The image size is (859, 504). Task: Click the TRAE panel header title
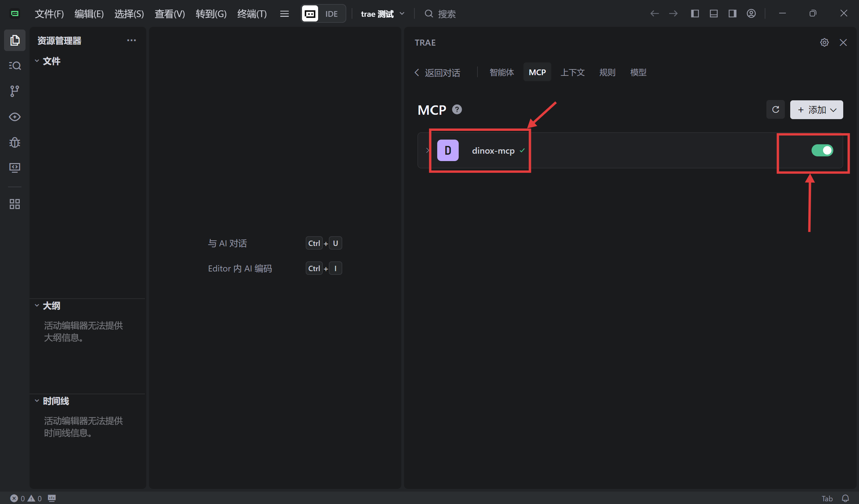click(425, 43)
